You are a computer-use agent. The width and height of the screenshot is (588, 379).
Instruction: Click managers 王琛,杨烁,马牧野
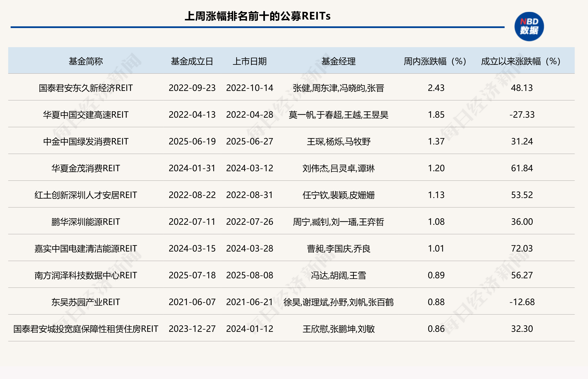339,142
